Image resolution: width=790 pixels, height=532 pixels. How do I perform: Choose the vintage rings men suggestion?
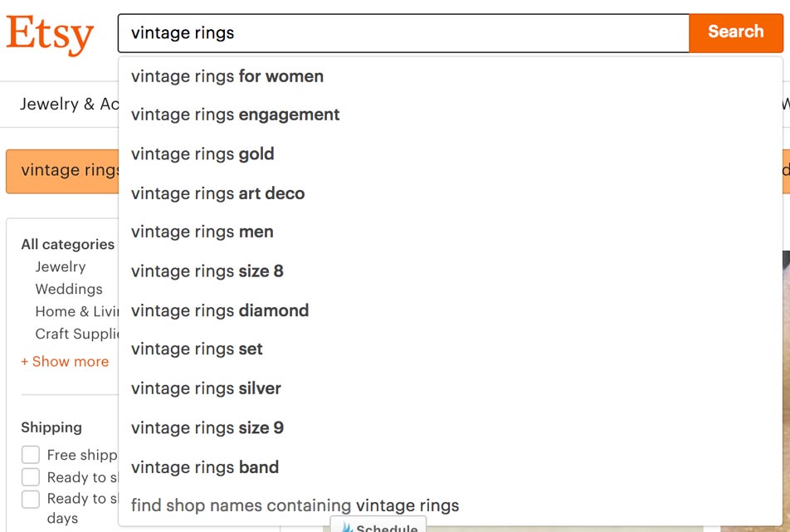450,232
